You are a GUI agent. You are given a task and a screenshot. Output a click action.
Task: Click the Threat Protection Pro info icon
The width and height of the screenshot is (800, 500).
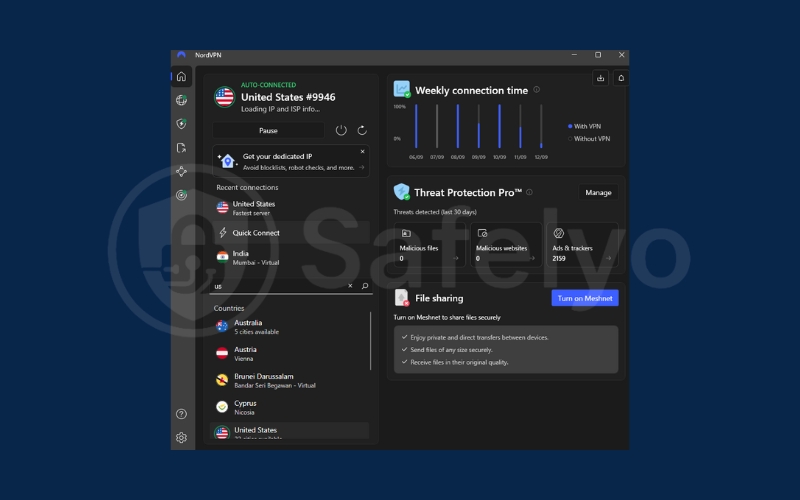[x=529, y=192]
